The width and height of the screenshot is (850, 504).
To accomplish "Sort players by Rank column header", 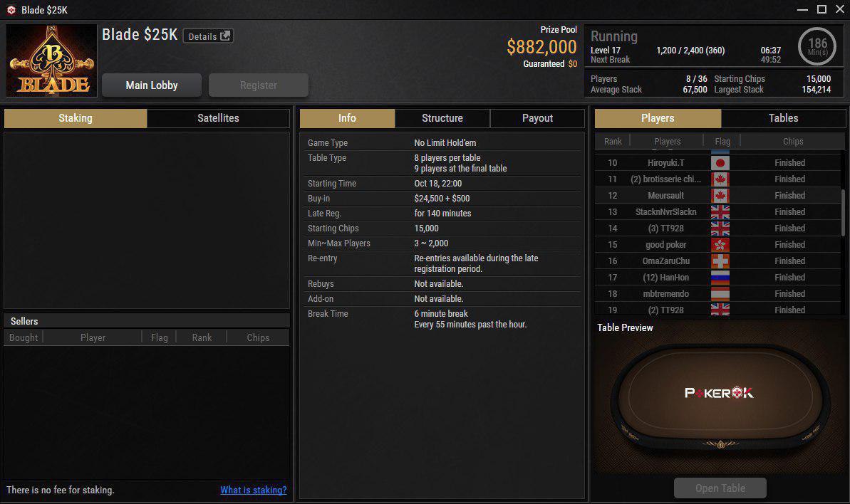I will coord(613,141).
